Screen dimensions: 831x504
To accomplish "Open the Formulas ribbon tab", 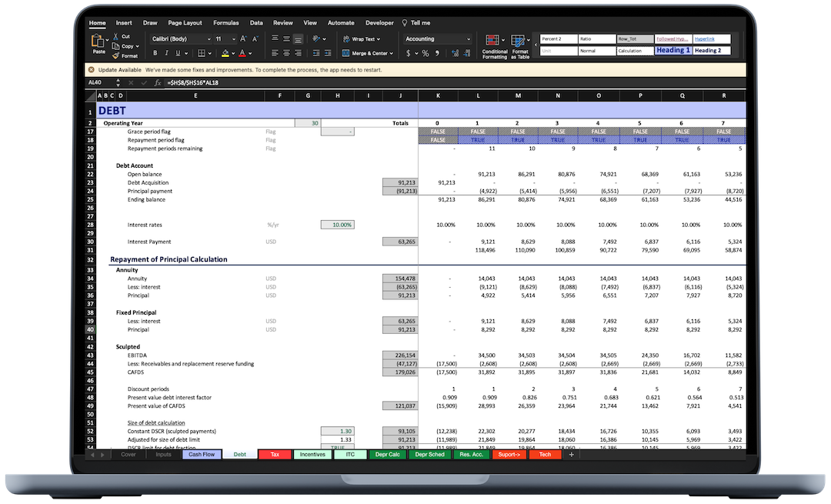I will [225, 23].
